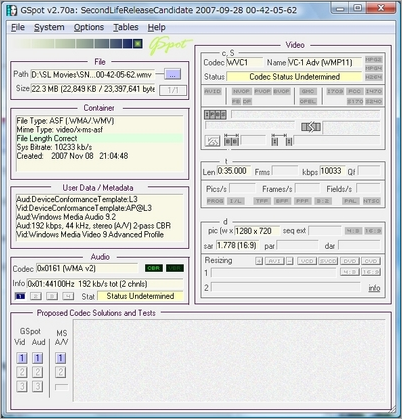The image size is (402, 419).
Task: Open the Tables menu
Action: tap(126, 27)
